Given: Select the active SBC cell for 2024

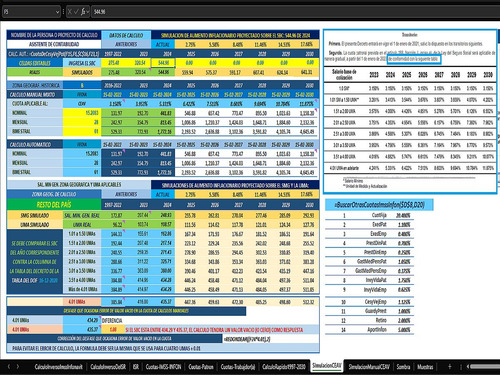Looking at the screenshot, I should [x=163, y=63].
